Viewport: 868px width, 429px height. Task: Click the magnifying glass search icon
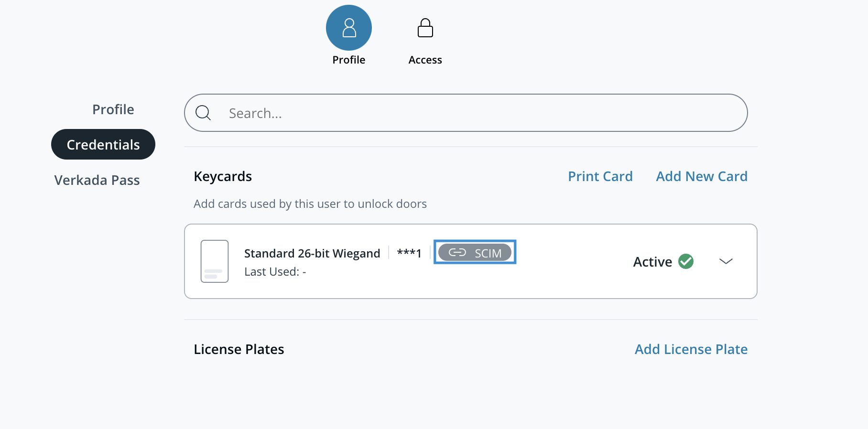click(x=203, y=113)
